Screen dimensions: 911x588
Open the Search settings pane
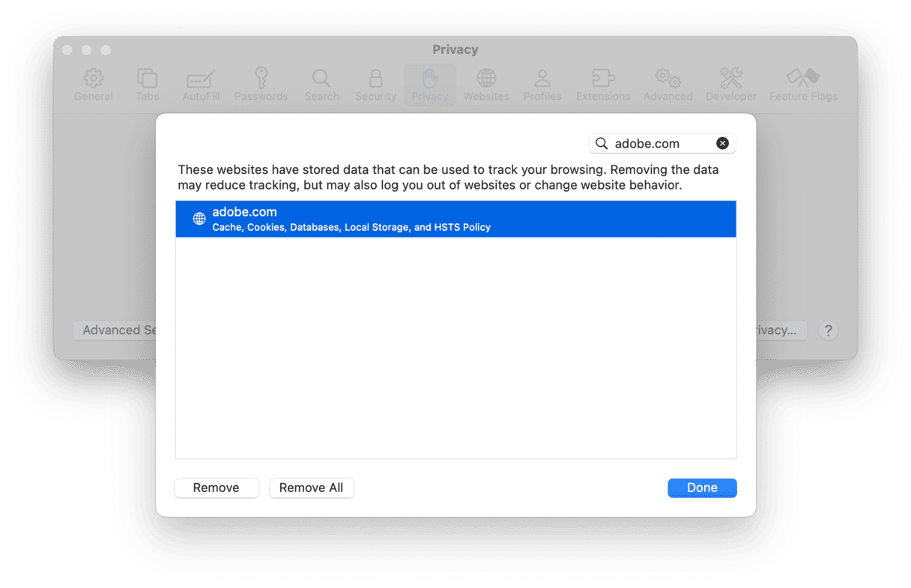(321, 85)
